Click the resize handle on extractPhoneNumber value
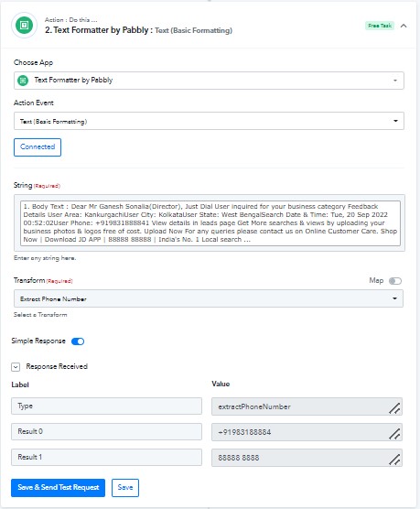 [x=394, y=408]
